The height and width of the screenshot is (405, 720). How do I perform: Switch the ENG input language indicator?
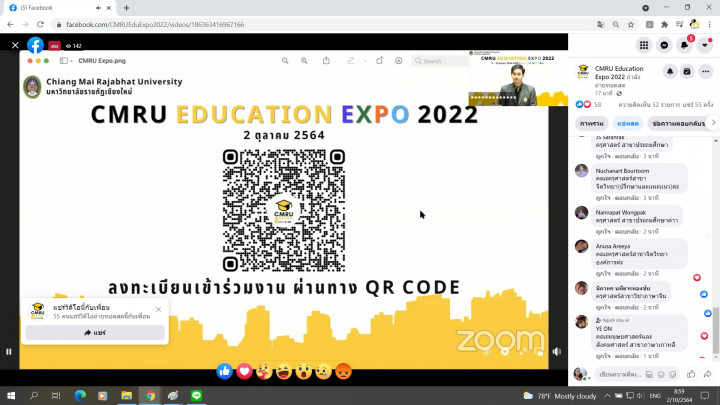coord(655,395)
